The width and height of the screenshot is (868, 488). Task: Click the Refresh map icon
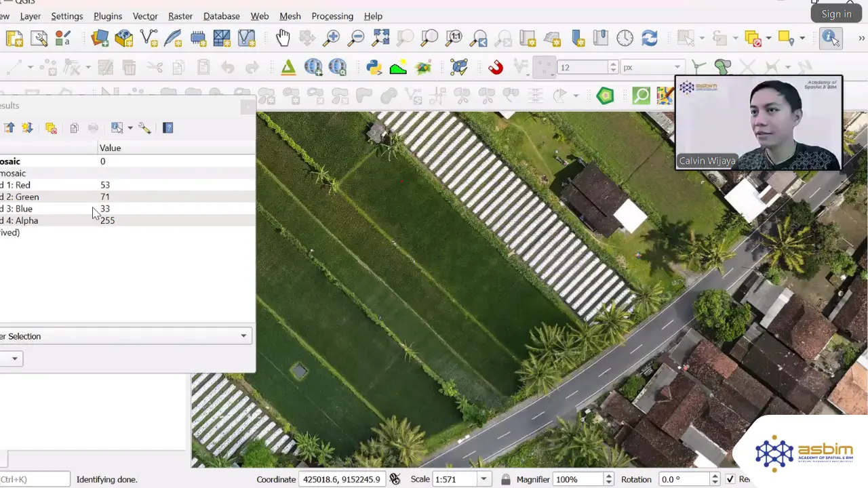point(649,38)
